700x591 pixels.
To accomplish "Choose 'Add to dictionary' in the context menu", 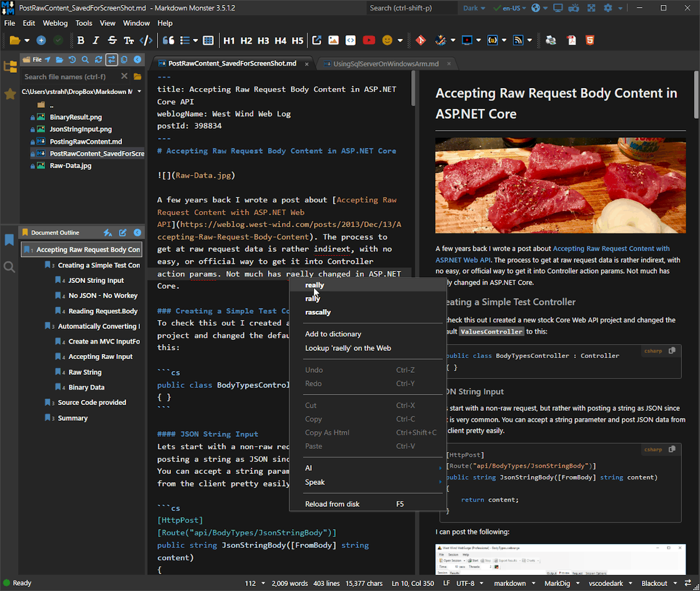I will (333, 334).
